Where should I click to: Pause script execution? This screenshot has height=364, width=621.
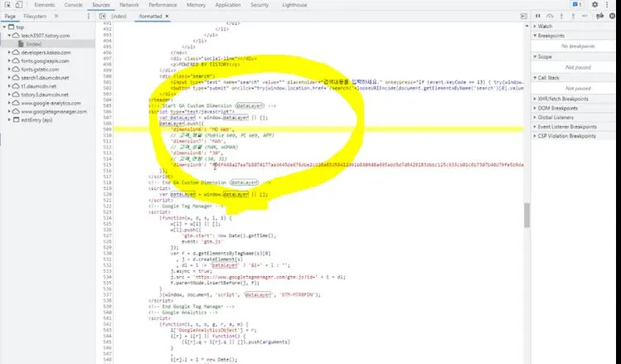coord(538,17)
